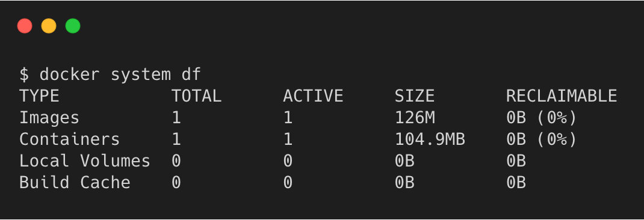Click the 126M image size value
644x220 pixels.
click(x=415, y=118)
